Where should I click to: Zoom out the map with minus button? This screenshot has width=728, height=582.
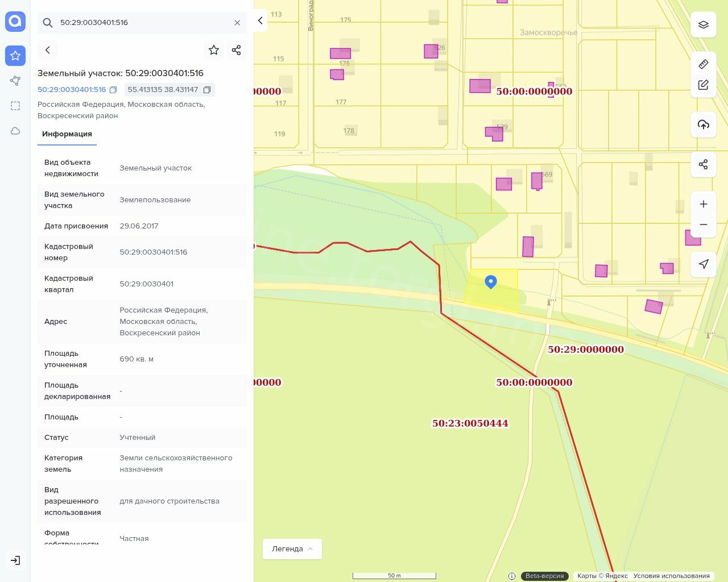[x=703, y=225]
